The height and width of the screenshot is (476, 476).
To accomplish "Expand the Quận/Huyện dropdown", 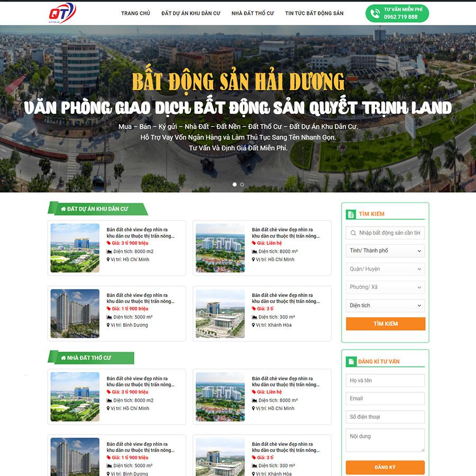I will click(385, 269).
